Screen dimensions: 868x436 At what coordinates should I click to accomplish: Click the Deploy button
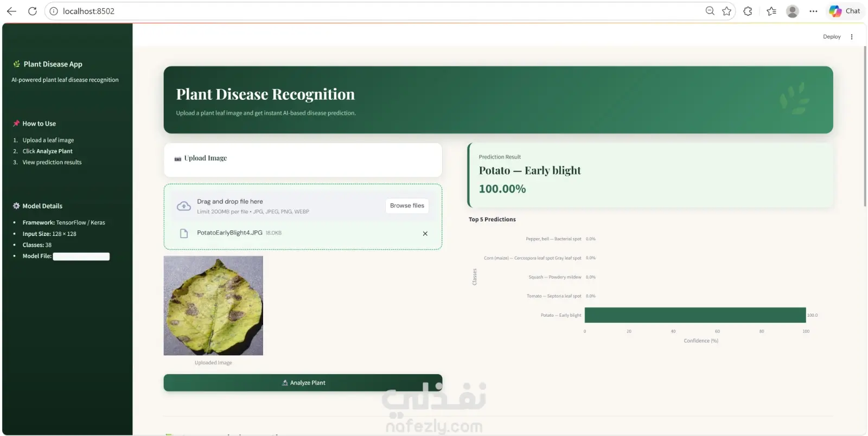point(832,37)
